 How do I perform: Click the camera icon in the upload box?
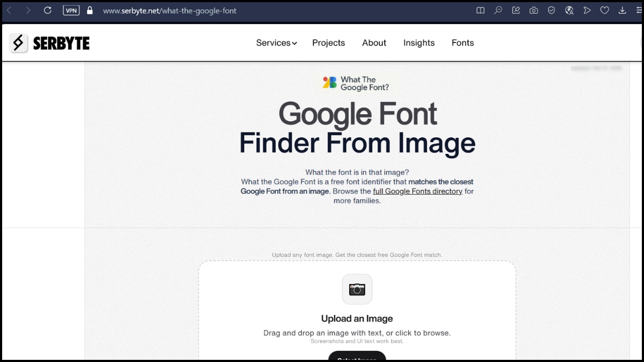click(357, 289)
